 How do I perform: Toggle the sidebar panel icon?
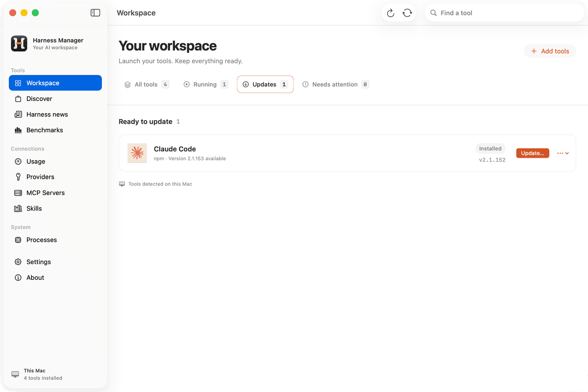tap(96, 13)
